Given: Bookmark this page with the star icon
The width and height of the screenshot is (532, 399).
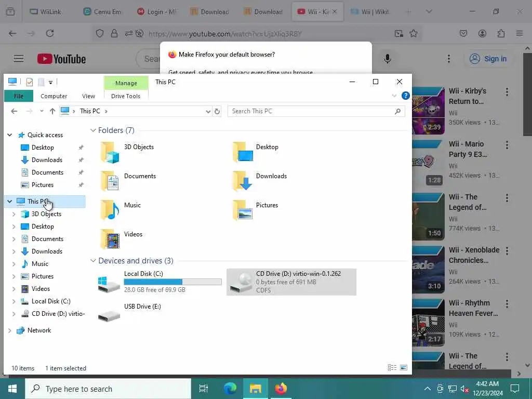Looking at the screenshot, I should (413, 33).
